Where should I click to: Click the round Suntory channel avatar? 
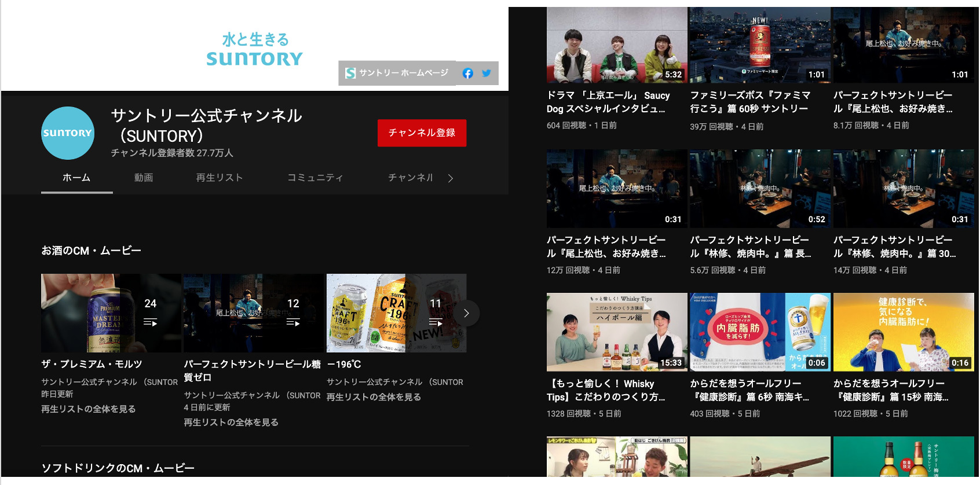coord(68,133)
